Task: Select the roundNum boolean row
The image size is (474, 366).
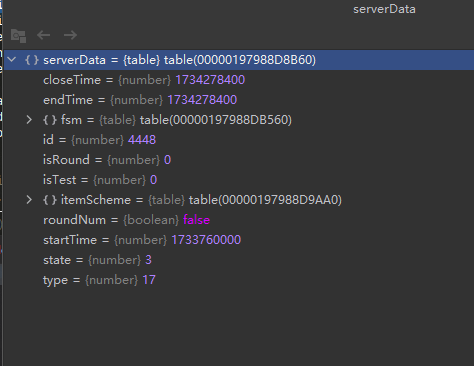Action: [239, 220]
